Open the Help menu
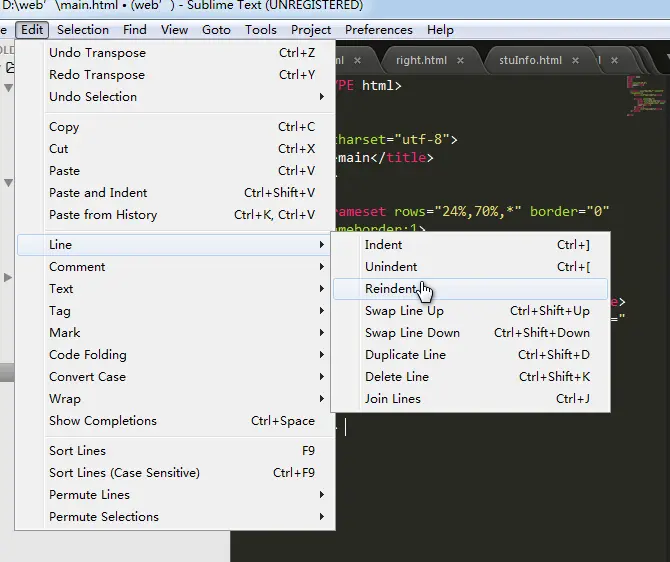The height and width of the screenshot is (562, 670). [x=440, y=30]
